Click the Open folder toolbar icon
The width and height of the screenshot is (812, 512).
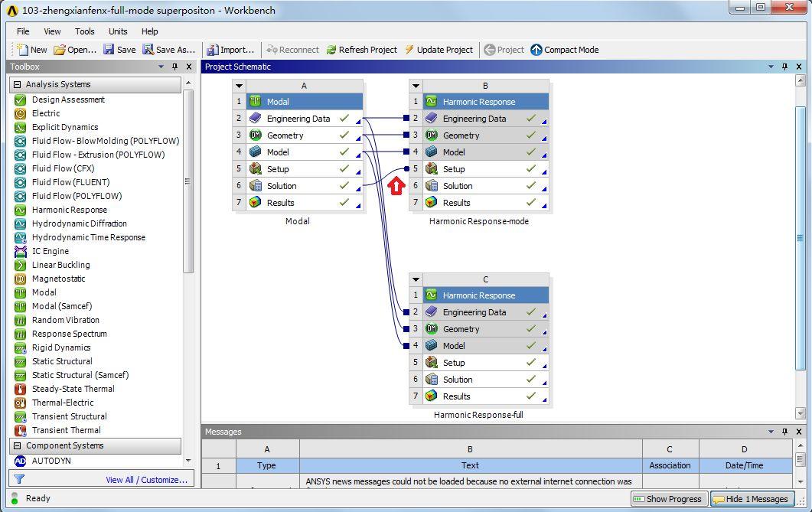(60, 50)
